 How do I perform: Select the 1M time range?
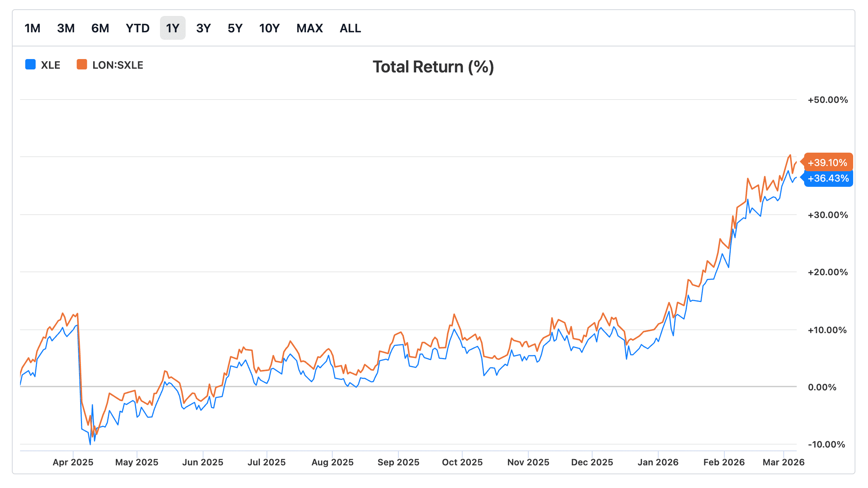pos(32,28)
